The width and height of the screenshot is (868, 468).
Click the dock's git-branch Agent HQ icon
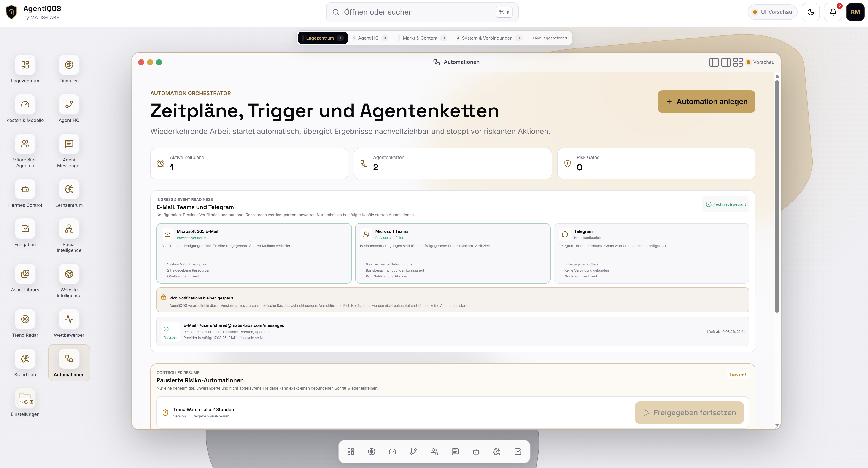[413, 452]
